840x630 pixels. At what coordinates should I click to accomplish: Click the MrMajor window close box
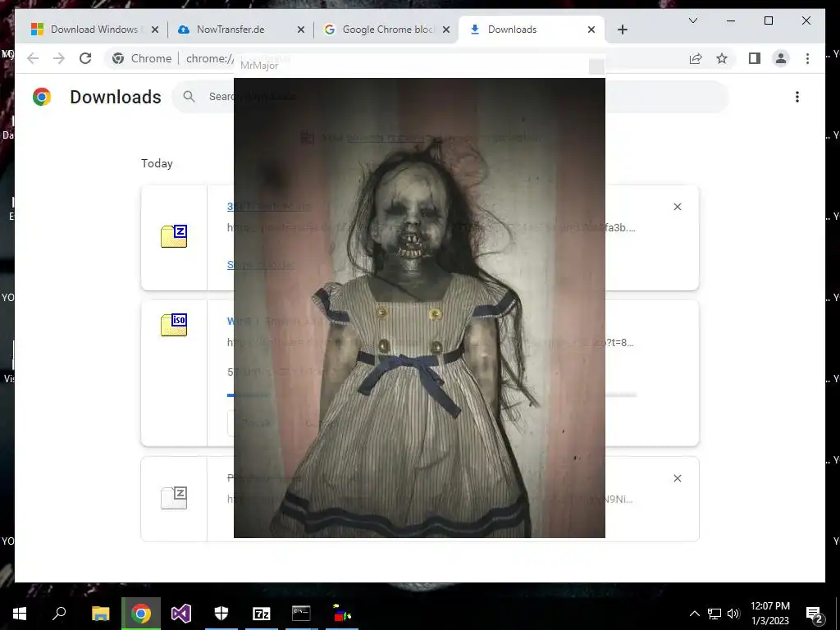point(596,66)
